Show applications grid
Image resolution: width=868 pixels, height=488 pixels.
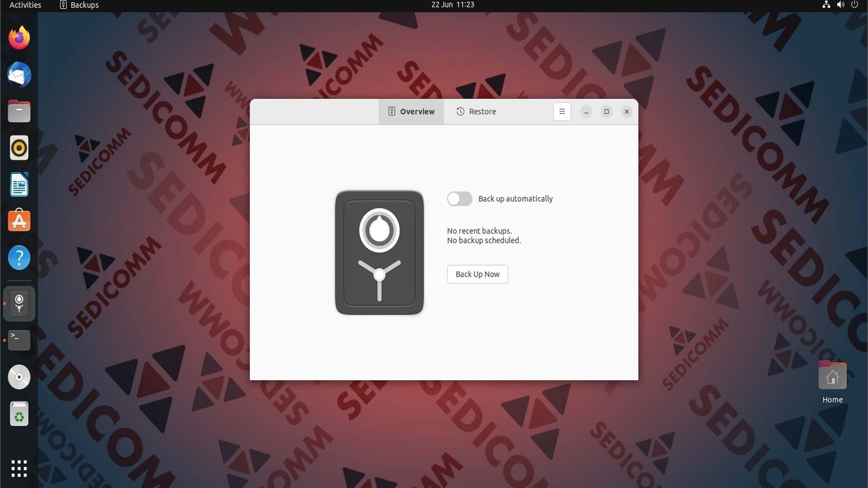(19, 469)
